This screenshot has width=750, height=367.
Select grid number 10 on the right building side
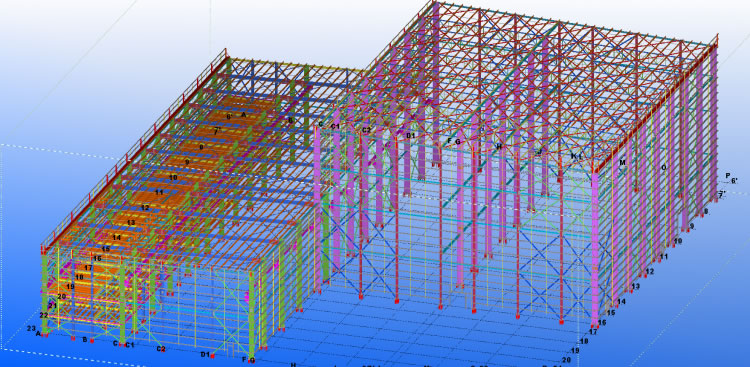click(x=678, y=241)
